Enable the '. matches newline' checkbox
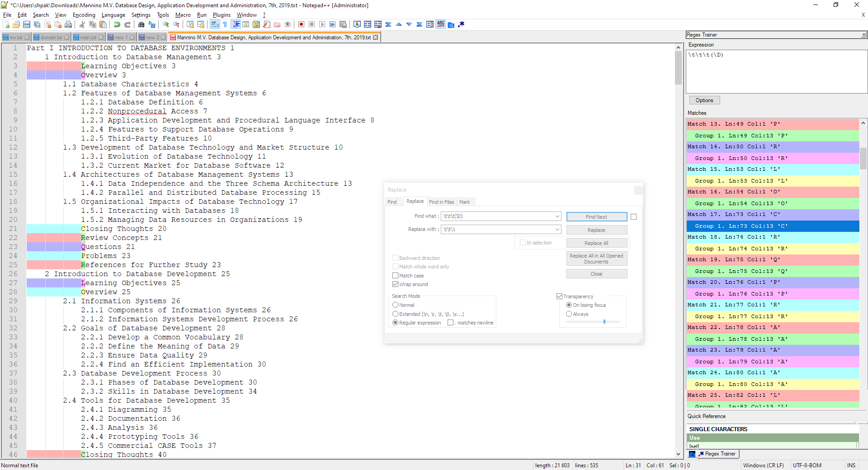This screenshot has height=470, width=868. coord(450,323)
